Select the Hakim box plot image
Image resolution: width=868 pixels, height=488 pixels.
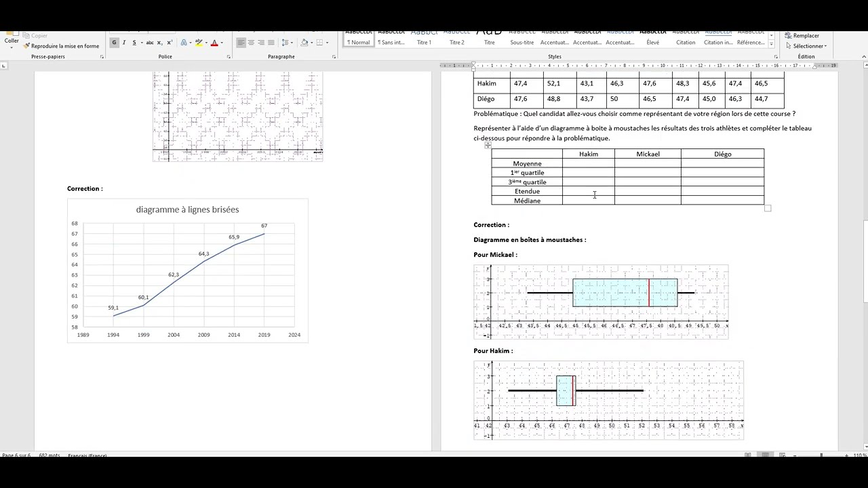click(609, 401)
